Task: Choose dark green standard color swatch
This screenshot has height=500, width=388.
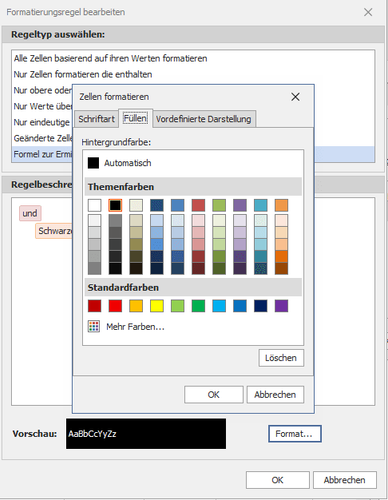Action: [198, 306]
